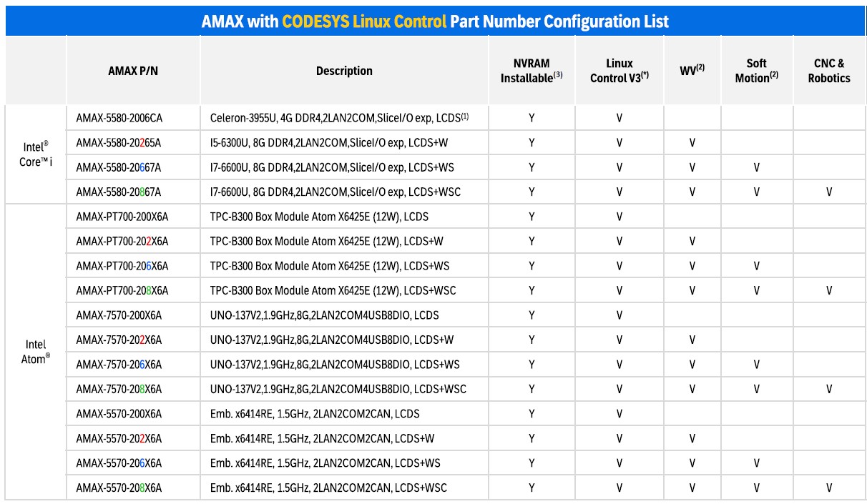Click Soft Motion checkmark for AMAX-5570-206X6A

756,463
